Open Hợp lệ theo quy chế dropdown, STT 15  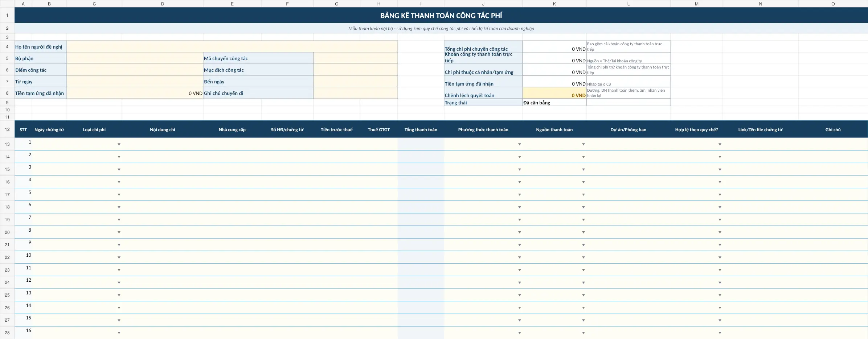(720, 320)
